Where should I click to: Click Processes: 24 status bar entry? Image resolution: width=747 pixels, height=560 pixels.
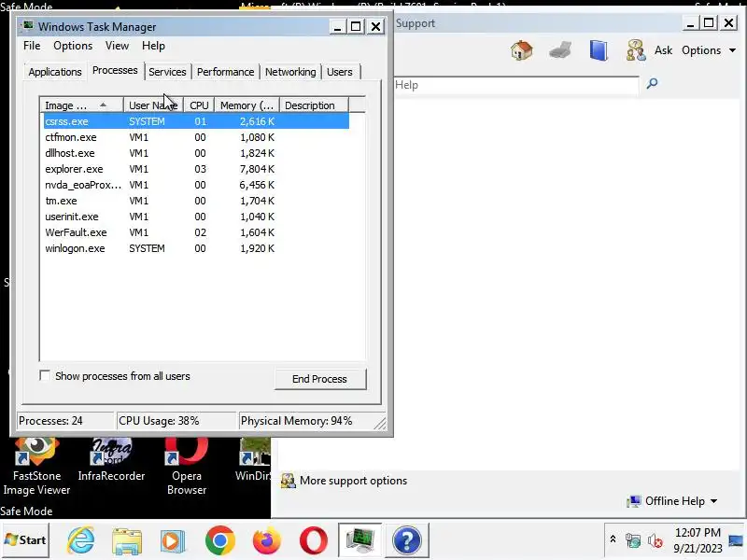coord(65,421)
